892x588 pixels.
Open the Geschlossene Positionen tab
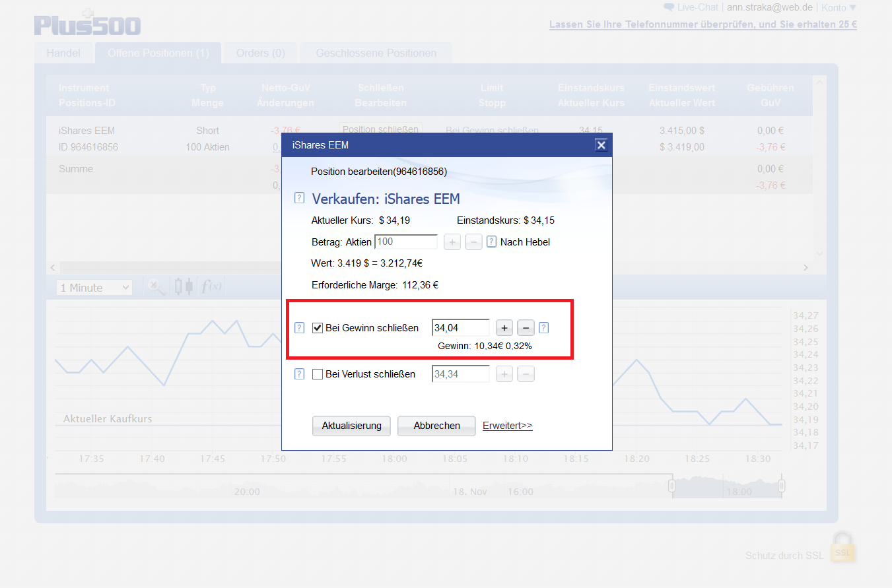click(x=376, y=53)
